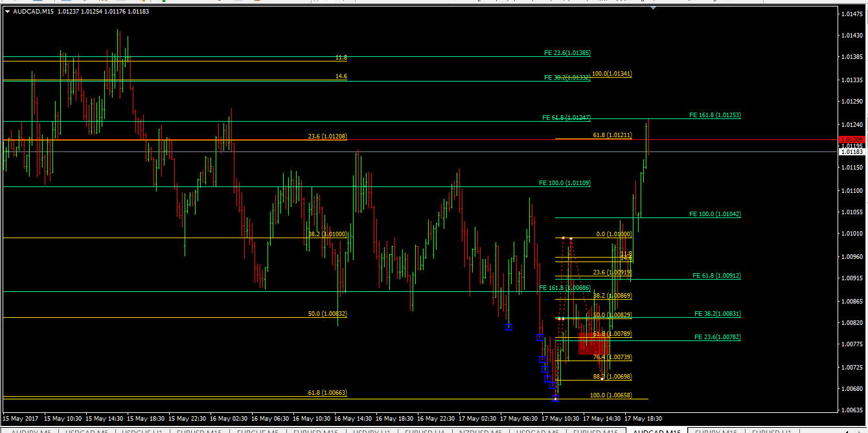Select the FE 61.8 (1.01247) expansion label
Screen dimensions: 868x433
[566, 118]
